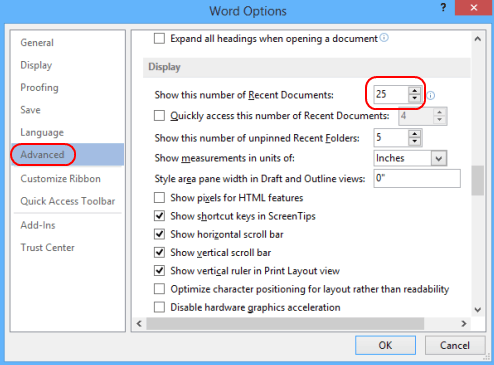Uncheck Show horizontal scroll bar
The image size is (494, 365).
[x=159, y=234]
